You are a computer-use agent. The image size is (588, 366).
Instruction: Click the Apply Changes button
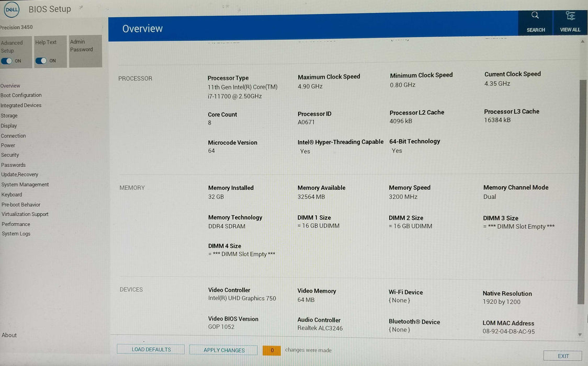(x=223, y=350)
